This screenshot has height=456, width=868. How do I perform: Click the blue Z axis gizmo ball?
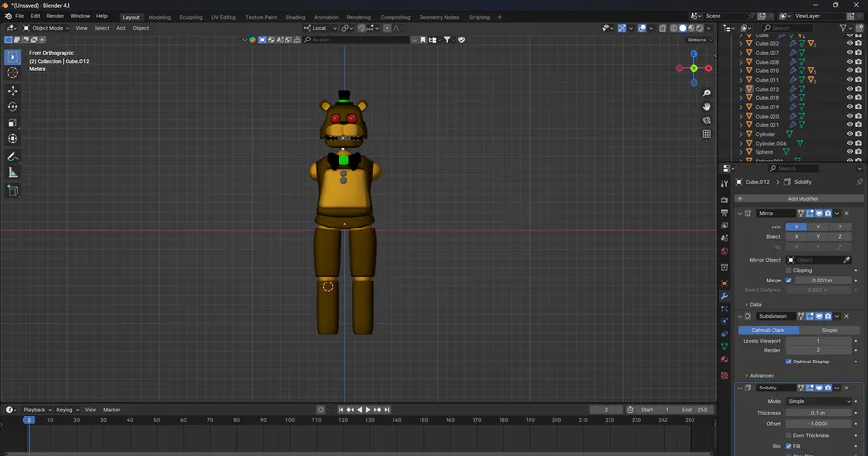point(693,54)
